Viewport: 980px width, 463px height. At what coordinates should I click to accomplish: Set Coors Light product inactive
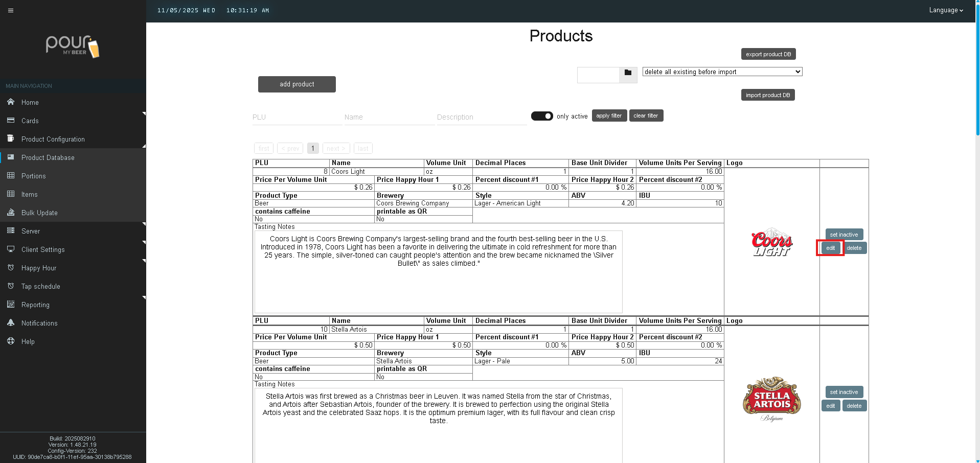(x=844, y=235)
